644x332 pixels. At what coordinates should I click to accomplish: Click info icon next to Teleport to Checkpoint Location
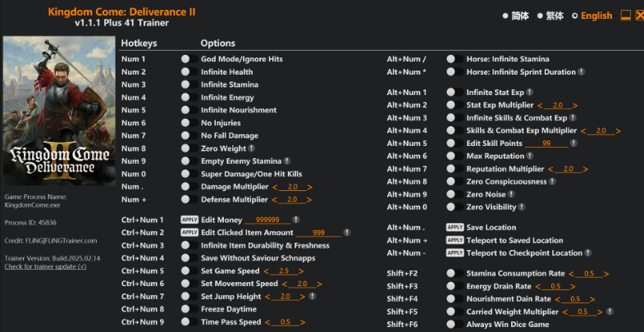[x=588, y=253]
